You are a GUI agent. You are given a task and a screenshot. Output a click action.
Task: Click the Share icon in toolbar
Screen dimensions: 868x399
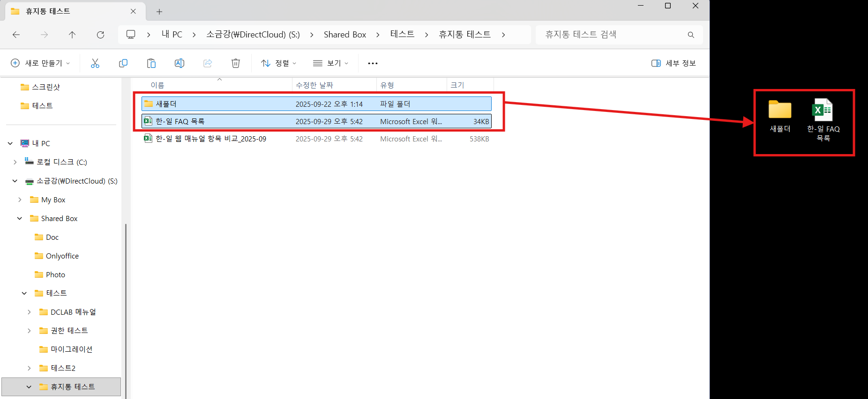[x=208, y=63]
